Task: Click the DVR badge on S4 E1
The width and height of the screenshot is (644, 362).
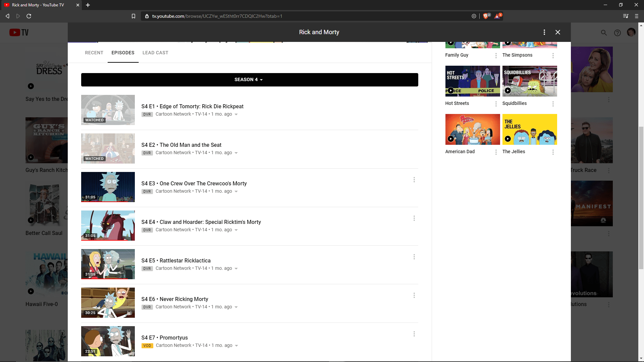Action: (x=147, y=114)
